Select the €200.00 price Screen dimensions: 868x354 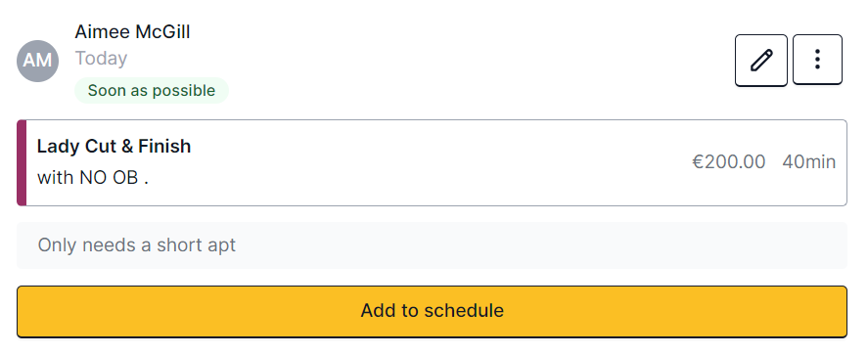[728, 162]
